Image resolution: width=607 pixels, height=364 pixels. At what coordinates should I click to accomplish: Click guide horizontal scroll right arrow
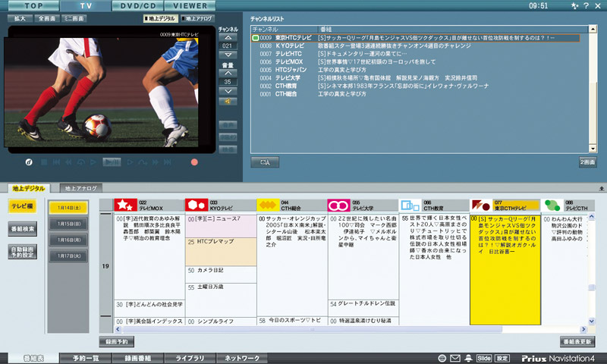[583, 329]
